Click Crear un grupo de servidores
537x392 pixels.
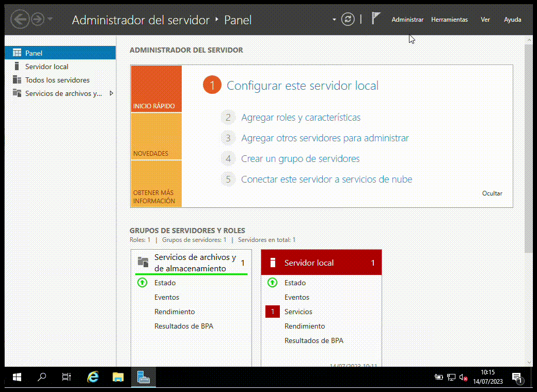tap(301, 158)
